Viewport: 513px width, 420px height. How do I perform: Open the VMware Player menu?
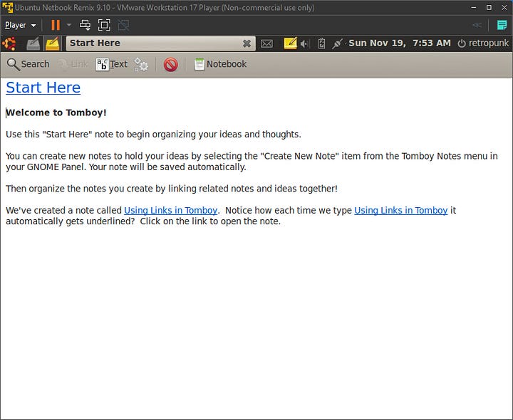tap(20, 25)
